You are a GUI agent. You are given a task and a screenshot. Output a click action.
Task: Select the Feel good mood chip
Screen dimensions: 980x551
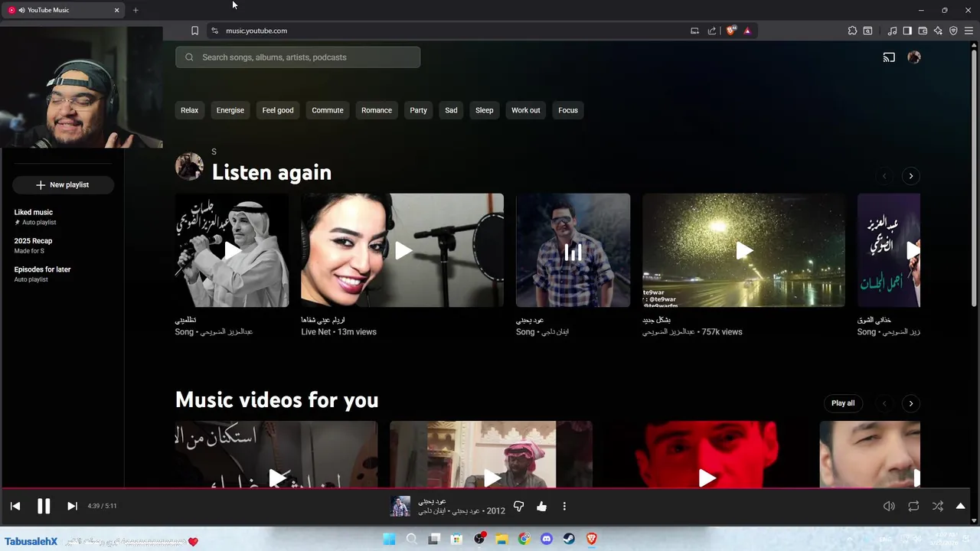[278, 110]
